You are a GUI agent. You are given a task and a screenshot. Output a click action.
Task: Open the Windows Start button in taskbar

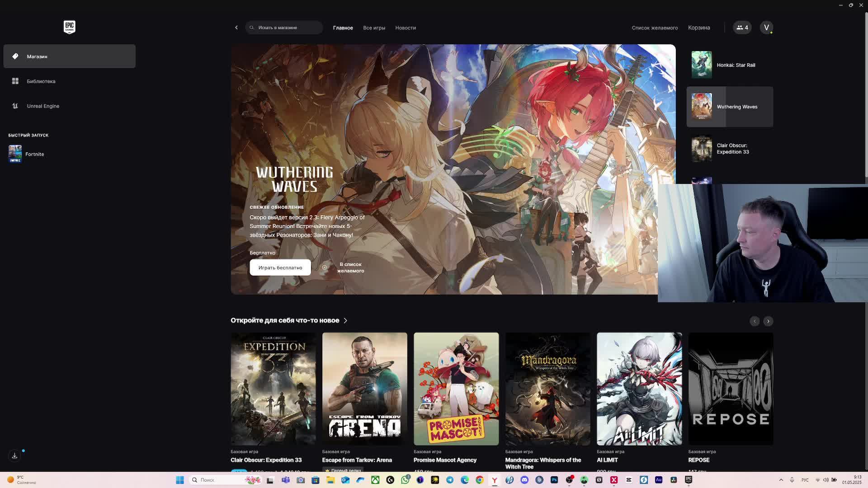(x=179, y=480)
